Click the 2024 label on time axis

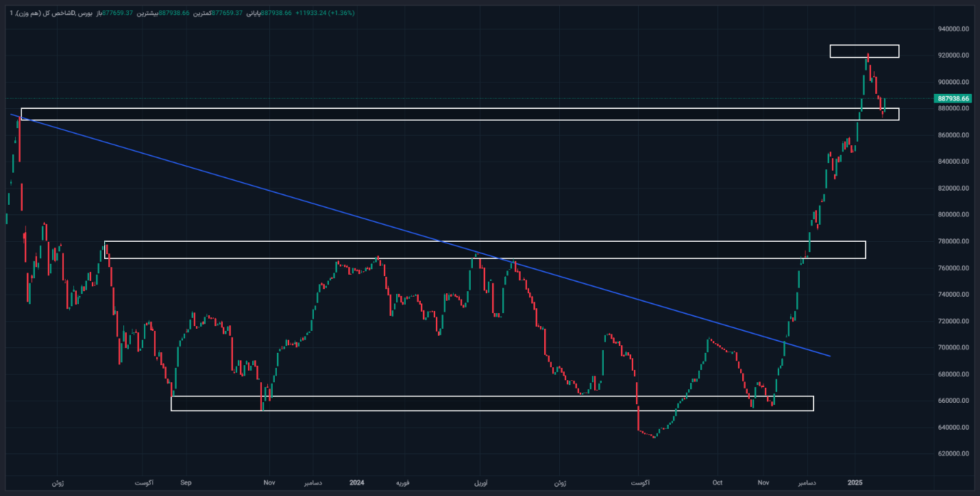coord(356,483)
